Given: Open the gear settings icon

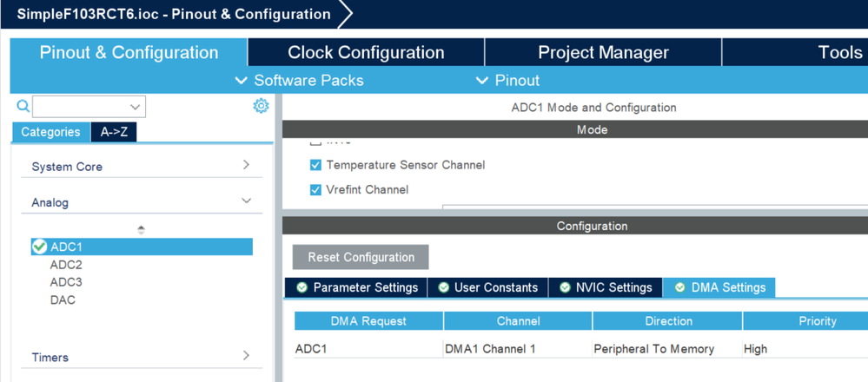Looking at the screenshot, I should pyautogui.click(x=261, y=106).
